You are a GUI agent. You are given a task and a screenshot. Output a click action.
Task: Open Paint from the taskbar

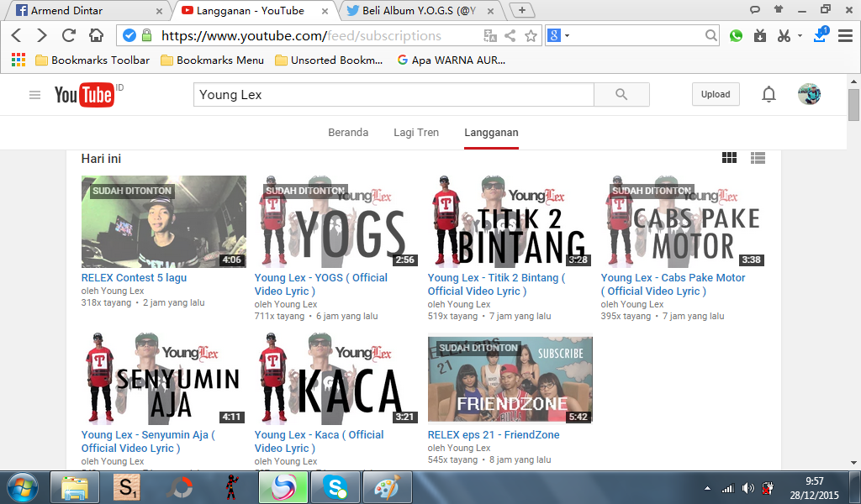tap(387, 487)
